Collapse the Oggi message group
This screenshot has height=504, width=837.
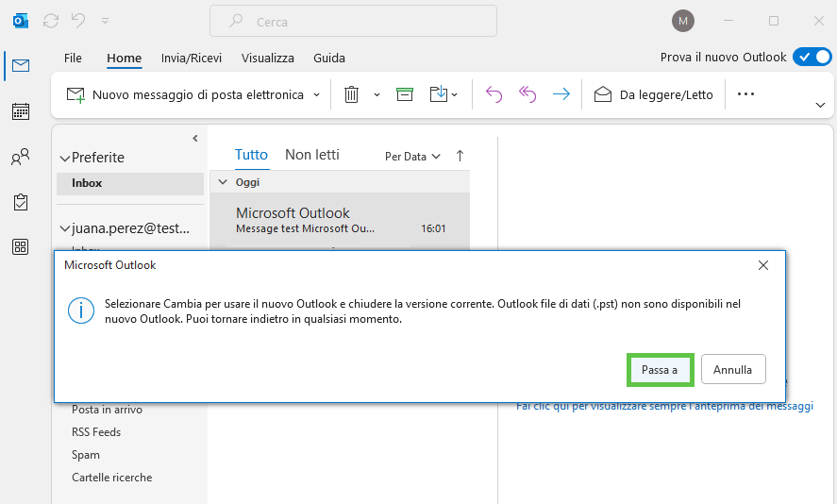tap(223, 182)
